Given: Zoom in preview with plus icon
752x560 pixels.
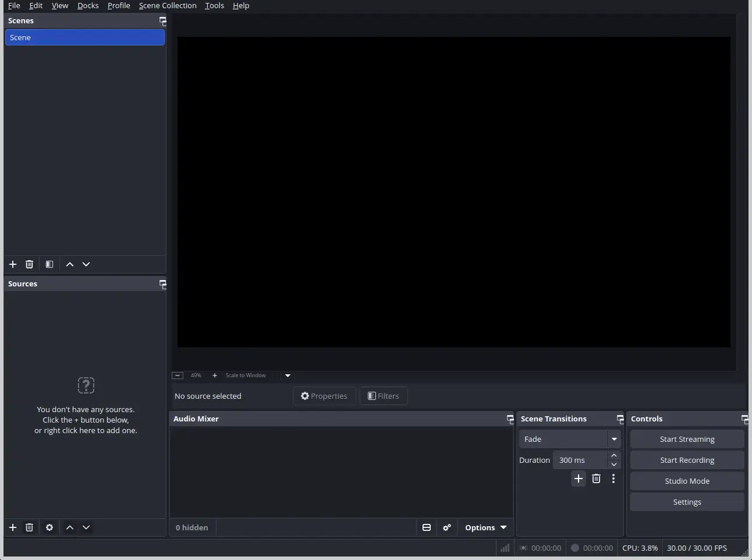Looking at the screenshot, I should point(215,375).
